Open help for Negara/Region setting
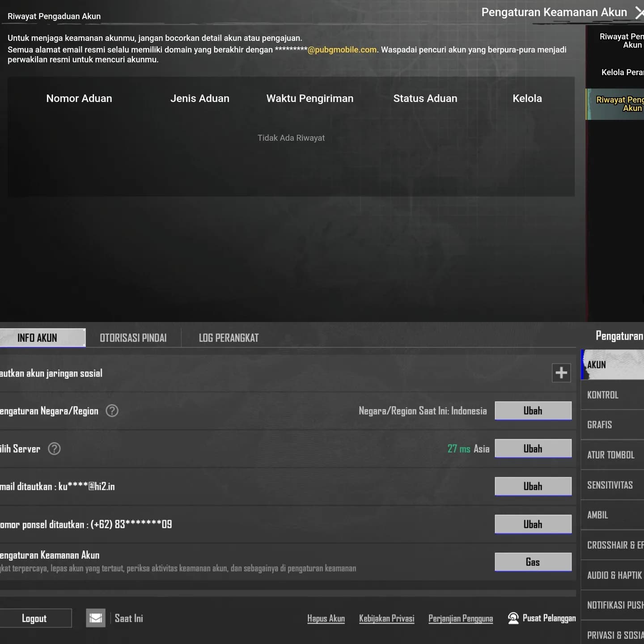The image size is (644, 644). [x=112, y=411]
